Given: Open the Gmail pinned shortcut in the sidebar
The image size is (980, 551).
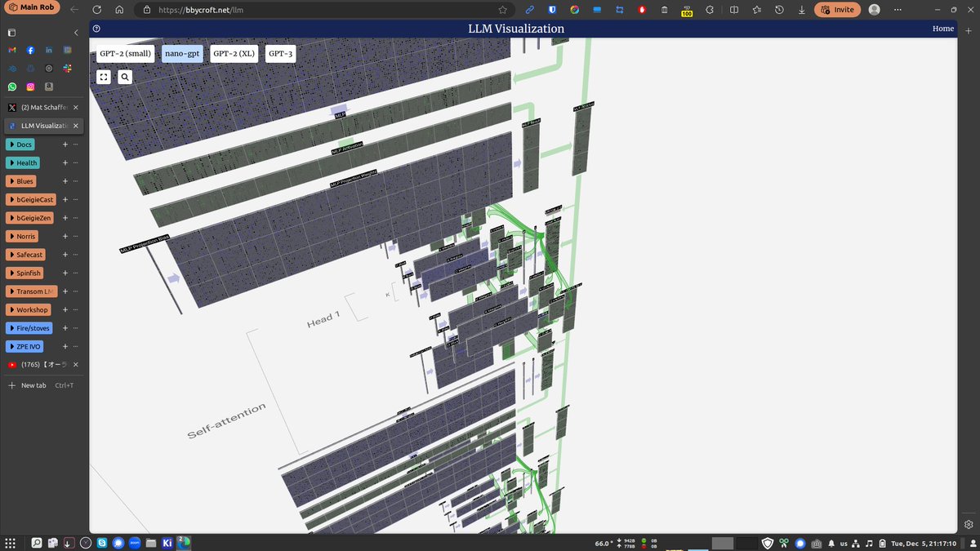Looking at the screenshot, I should pyautogui.click(x=12, y=51).
